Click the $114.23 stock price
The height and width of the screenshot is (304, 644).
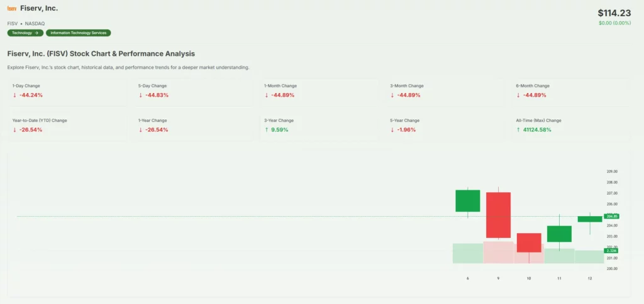pyautogui.click(x=613, y=13)
